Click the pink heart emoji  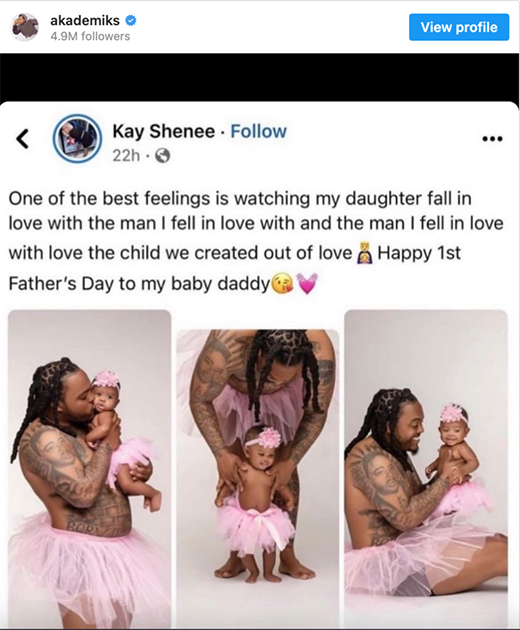coord(307,284)
